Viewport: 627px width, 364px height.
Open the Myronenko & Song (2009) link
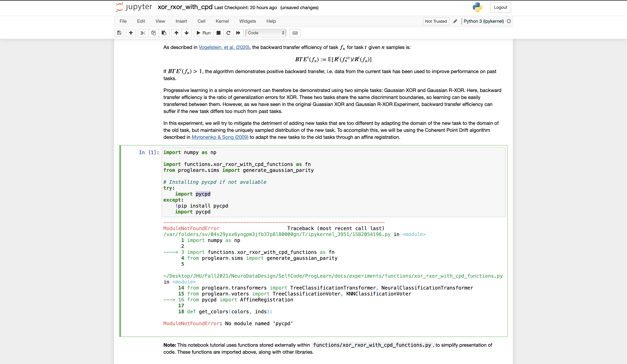coord(220,137)
